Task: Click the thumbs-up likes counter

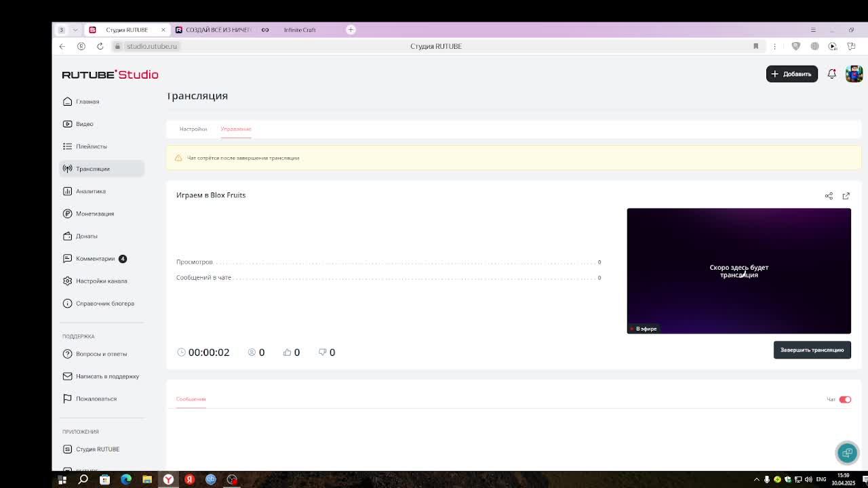Action: (292, 352)
